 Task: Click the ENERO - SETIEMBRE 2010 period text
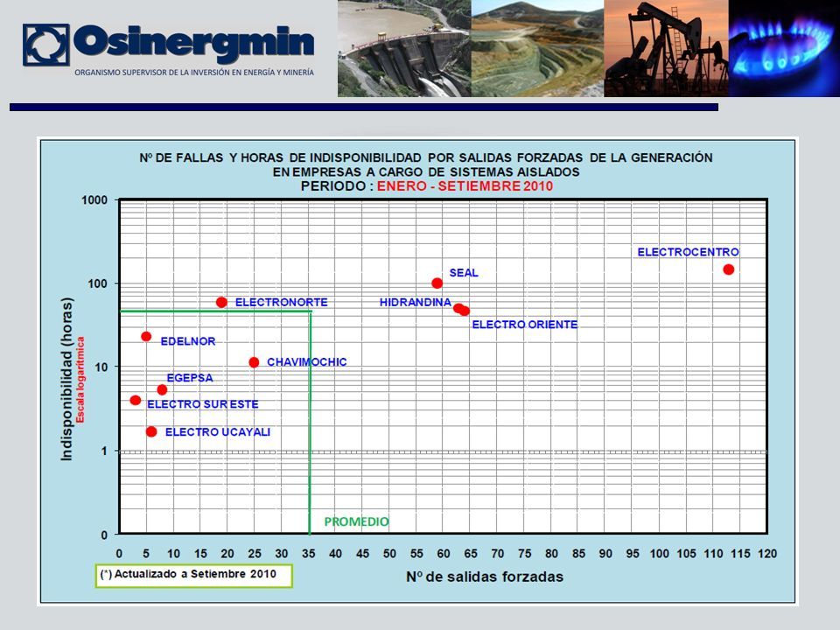[x=465, y=186]
